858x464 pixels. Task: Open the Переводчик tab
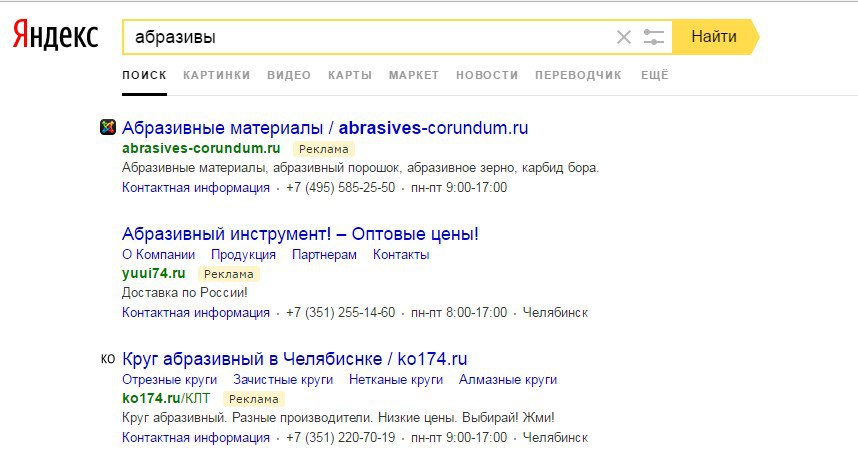tap(578, 75)
